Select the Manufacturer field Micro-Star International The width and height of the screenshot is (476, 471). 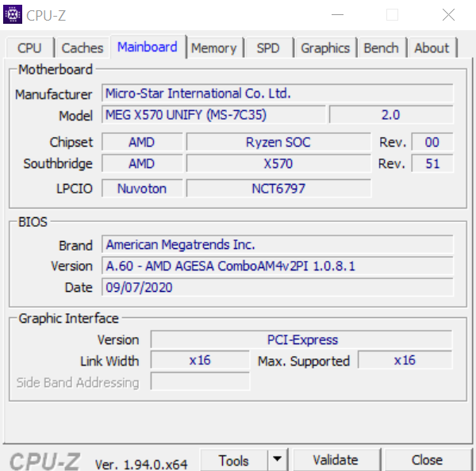pyautogui.click(x=278, y=93)
